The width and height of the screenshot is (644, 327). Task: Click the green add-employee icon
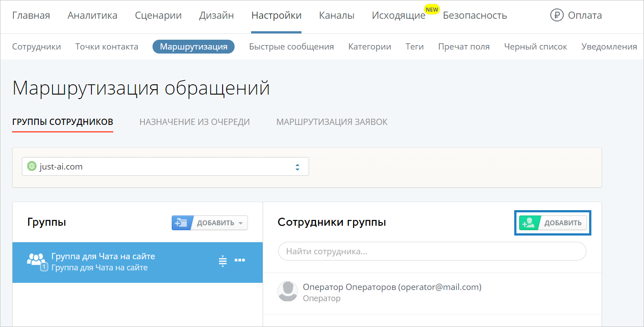pyautogui.click(x=529, y=223)
